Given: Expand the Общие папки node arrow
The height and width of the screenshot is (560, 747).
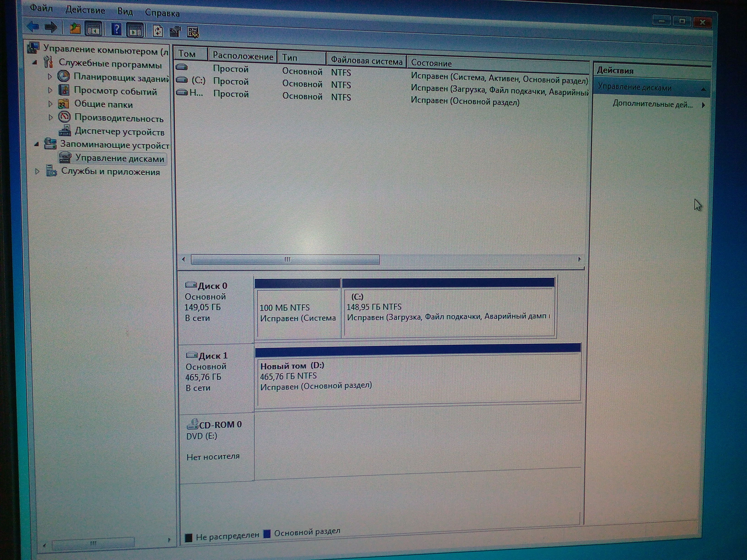Looking at the screenshot, I should pyautogui.click(x=50, y=104).
